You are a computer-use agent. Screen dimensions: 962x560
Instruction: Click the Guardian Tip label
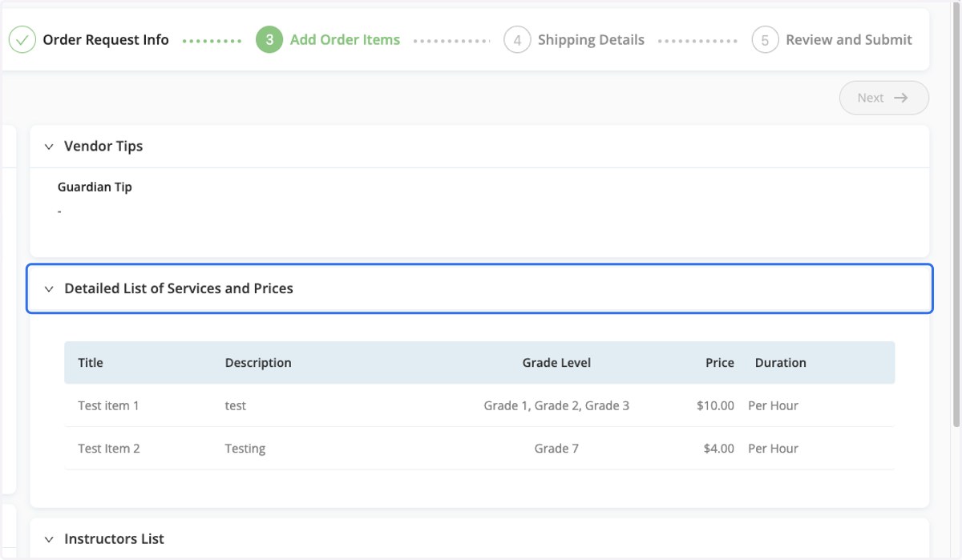click(x=95, y=187)
